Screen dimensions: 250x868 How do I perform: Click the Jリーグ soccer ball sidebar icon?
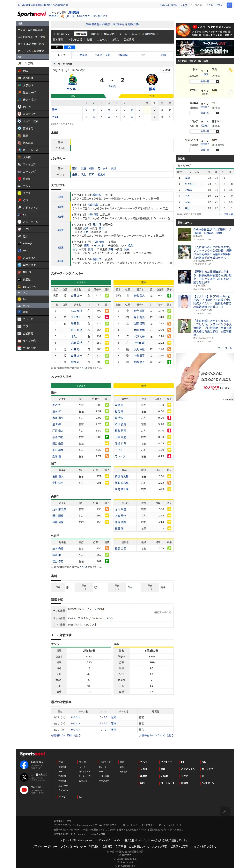[x=20, y=107]
